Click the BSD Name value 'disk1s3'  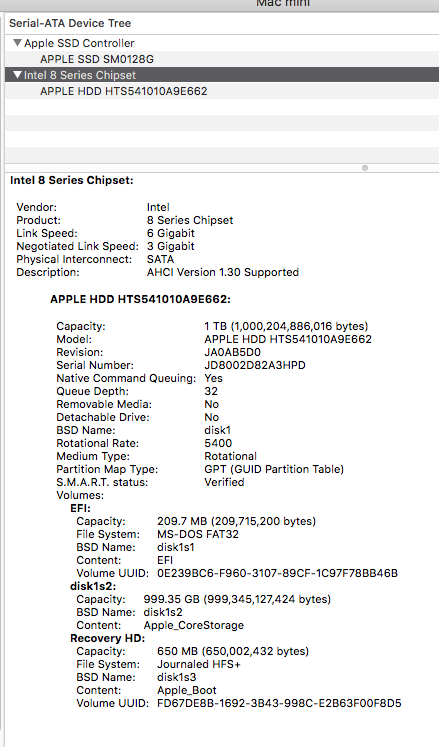[x=176, y=677]
